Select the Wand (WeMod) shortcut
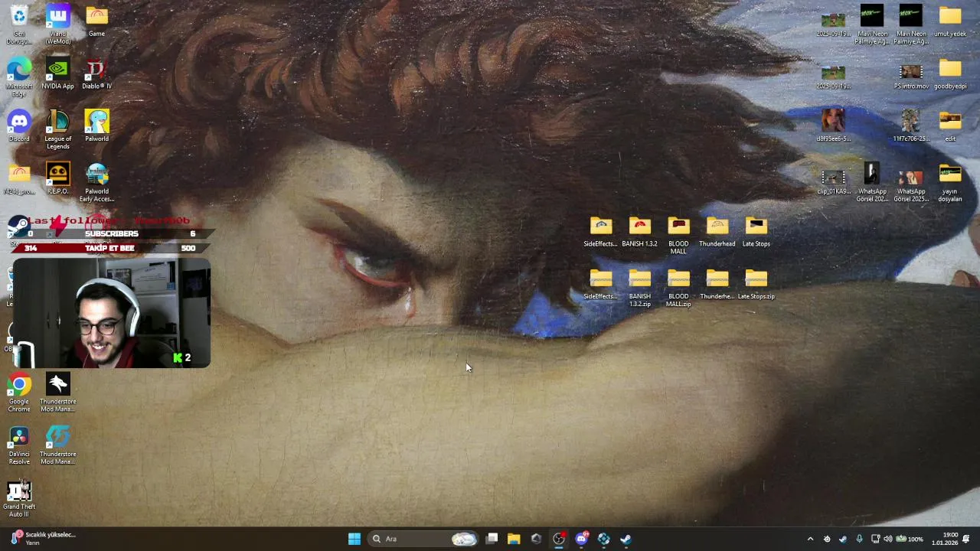 58,24
